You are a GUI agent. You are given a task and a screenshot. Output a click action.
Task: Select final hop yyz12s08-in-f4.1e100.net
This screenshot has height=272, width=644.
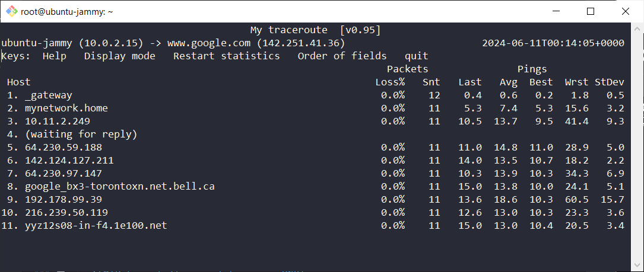[x=96, y=225]
